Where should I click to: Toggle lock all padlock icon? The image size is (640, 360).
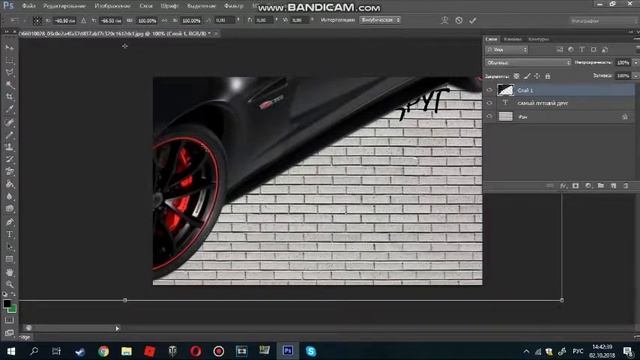pos(548,76)
